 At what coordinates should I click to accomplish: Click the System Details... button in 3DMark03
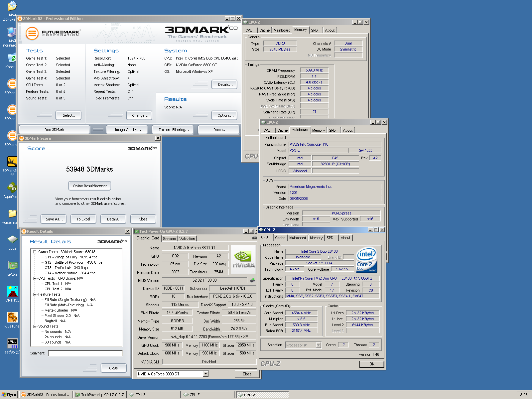click(225, 84)
